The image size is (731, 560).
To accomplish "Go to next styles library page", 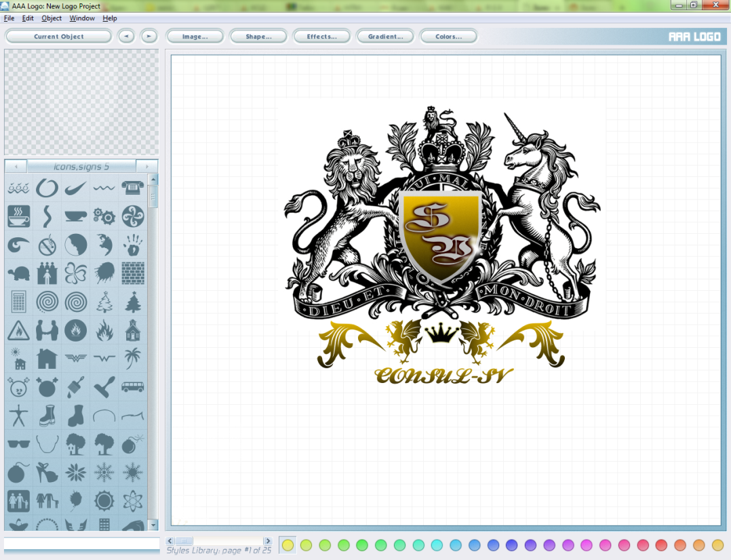I will tap(268, 541).
